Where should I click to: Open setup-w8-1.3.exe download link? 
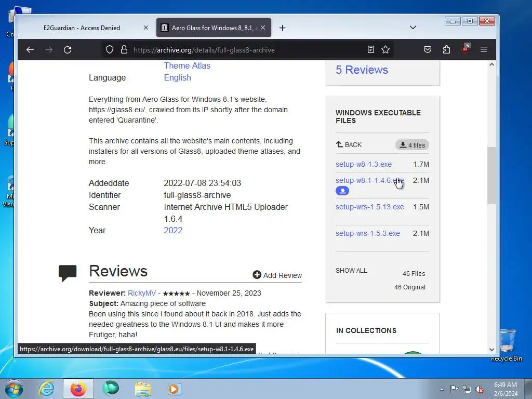click(x=363, y=164)
